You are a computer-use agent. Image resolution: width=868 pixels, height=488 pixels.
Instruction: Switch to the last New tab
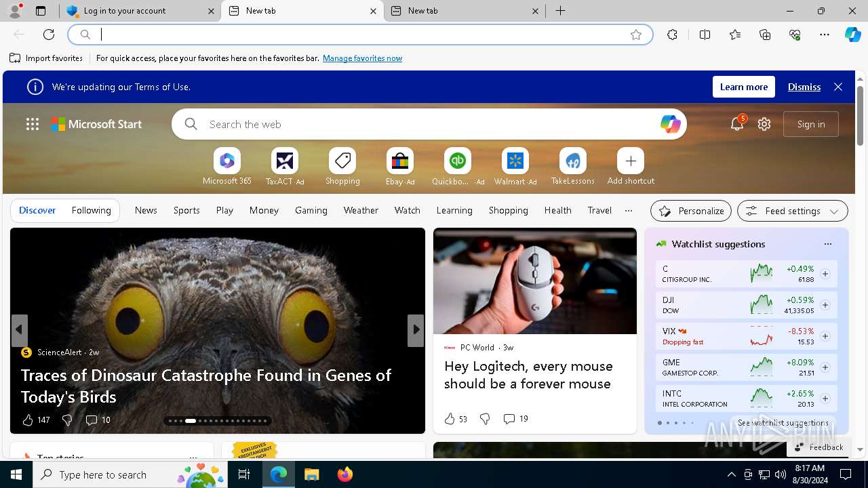tap(466, 11)
